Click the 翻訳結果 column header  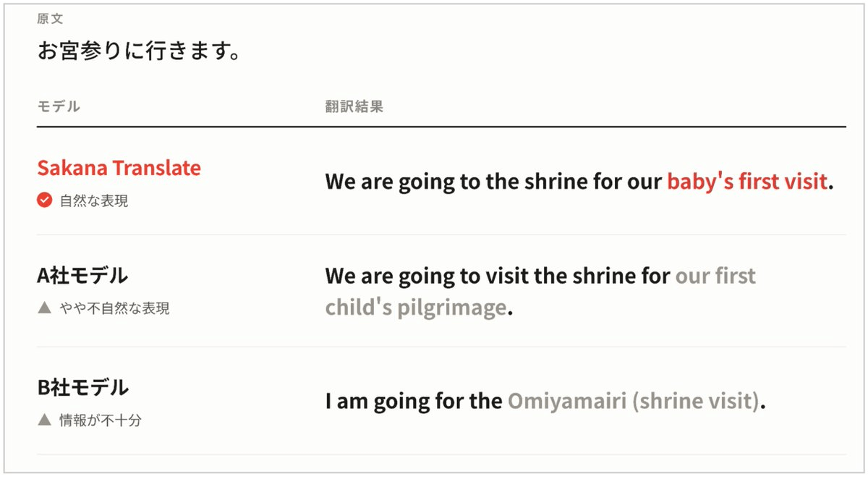click(x=354, y=106)
